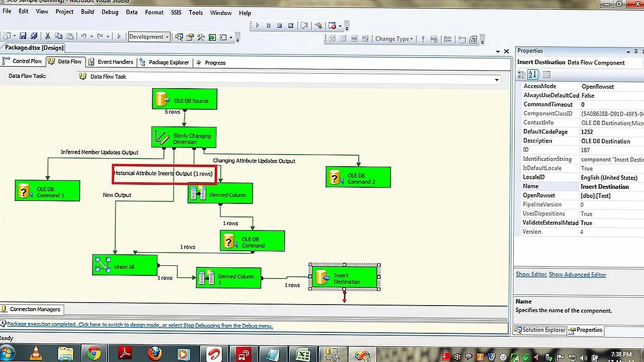Open the breakpoint icon dropdown arrow
The width and height of the screenshot is (644, 362).
click(340, 26)
